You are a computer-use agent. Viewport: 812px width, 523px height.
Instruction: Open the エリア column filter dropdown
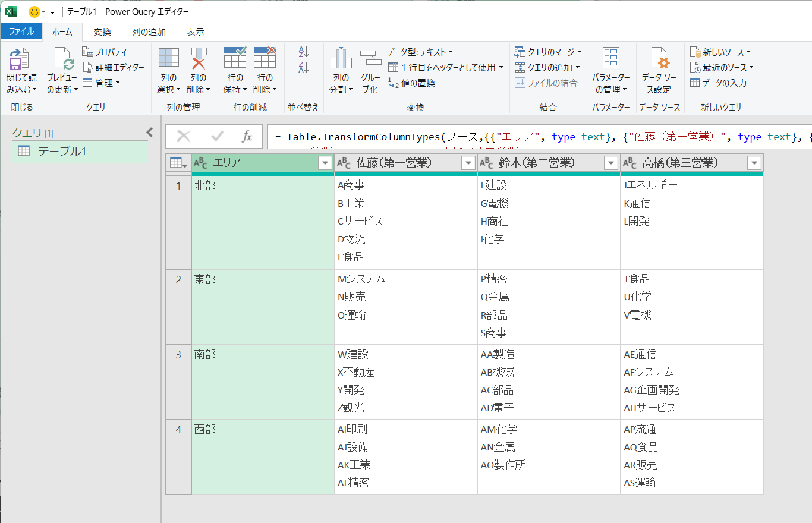click(325, 162)
